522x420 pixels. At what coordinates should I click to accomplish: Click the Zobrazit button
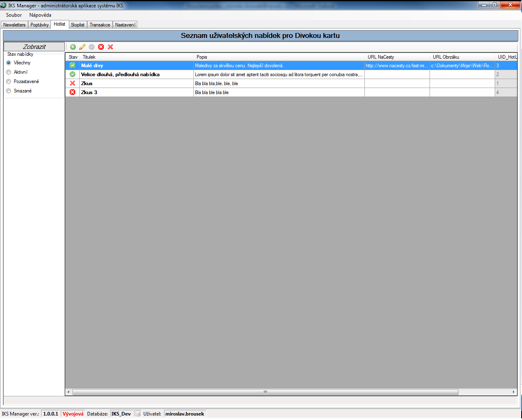(34, 46)
